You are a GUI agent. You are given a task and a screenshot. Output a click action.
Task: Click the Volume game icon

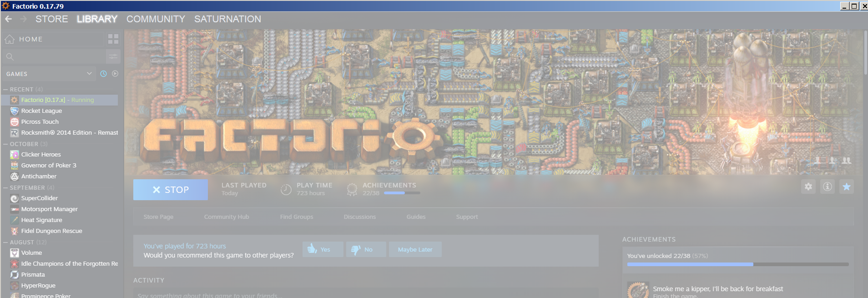click(x=15, y=253)
